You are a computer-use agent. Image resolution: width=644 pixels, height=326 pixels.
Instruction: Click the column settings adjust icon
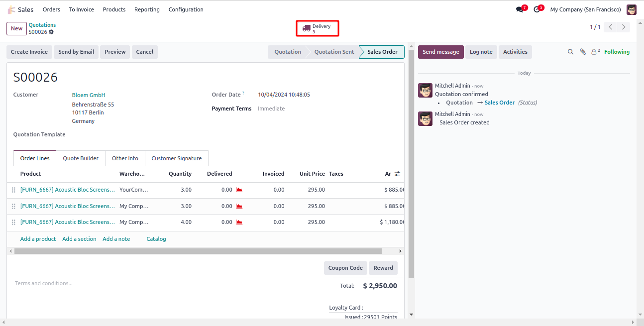pyautogui.click(x=397, y=174)
